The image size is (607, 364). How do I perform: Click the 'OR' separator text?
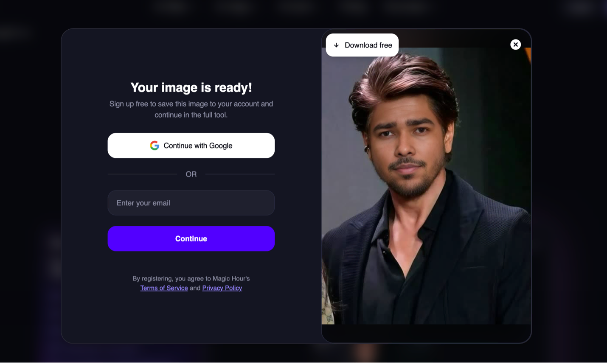[x=191, y=174]
